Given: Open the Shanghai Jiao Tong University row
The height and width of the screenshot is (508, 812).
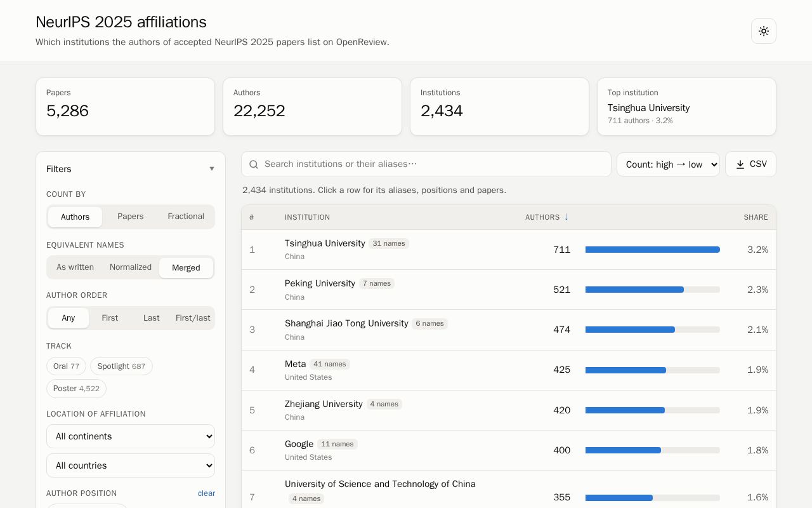Looking at the screenshot, I should (509, 330).
